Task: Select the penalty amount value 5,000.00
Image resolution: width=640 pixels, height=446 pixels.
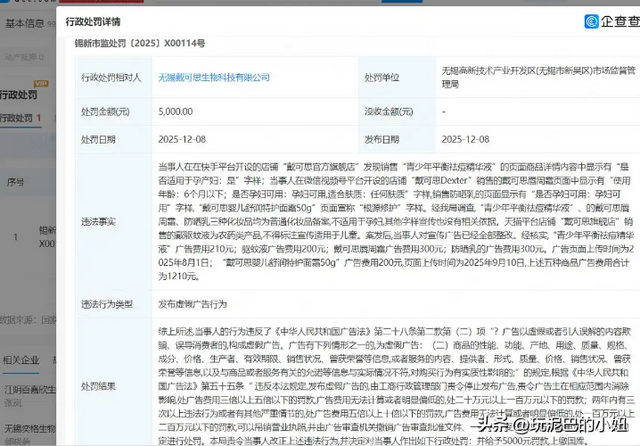Action: 176,111
